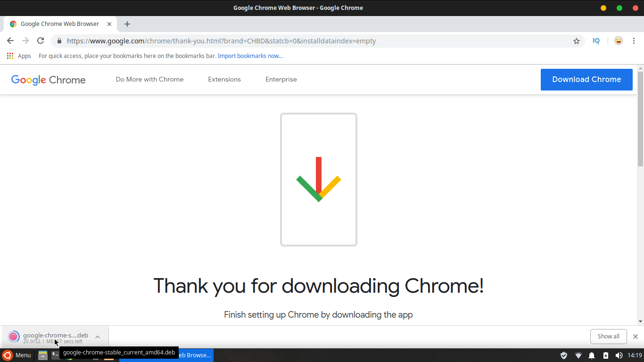Click the download arrow illustration

click(x=319, y=180)
